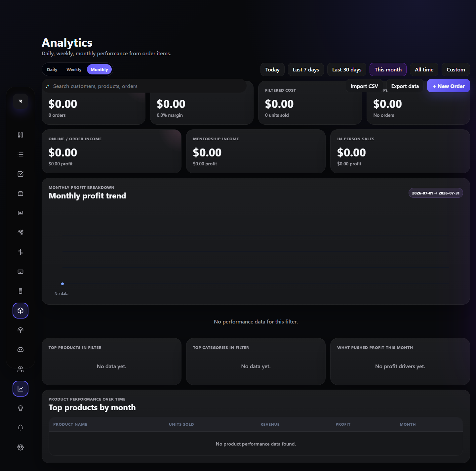Select the Monthly view
The height and width of the screenshot is (471, 476).
99,69
